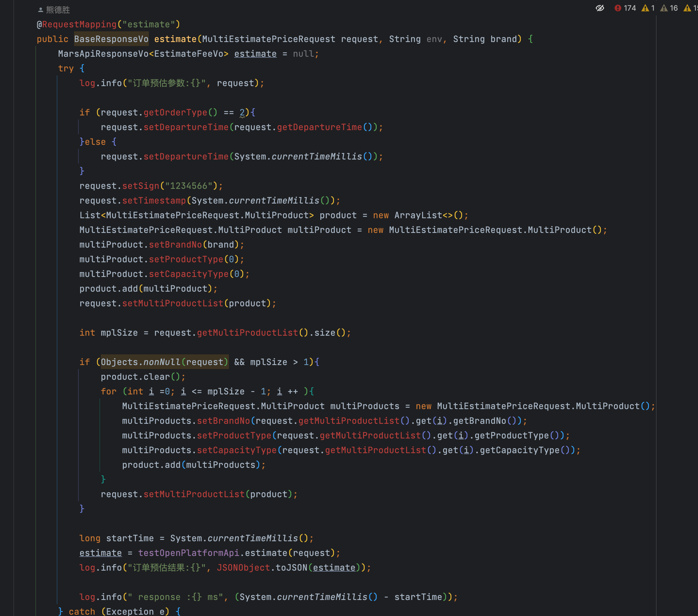Viewport: 698px width, 616px height.
Task: Click the "1234566" string literal
Action: point(189,186)
